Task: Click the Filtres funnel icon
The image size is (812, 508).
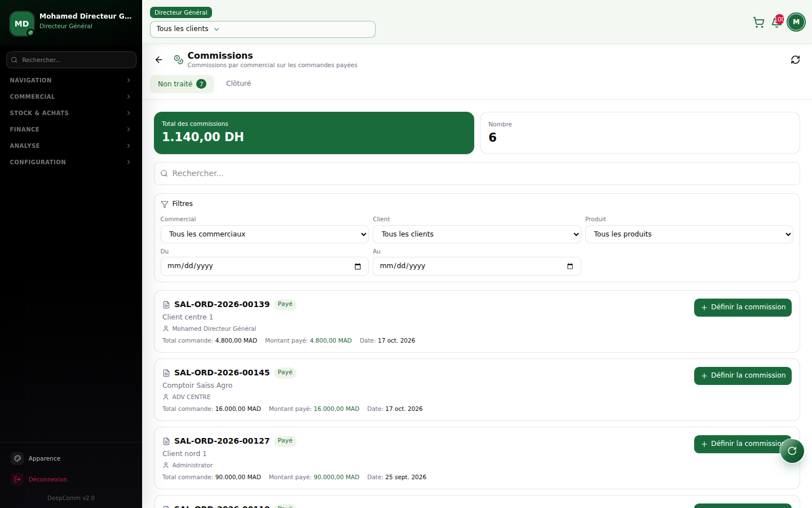Action: 165,204
